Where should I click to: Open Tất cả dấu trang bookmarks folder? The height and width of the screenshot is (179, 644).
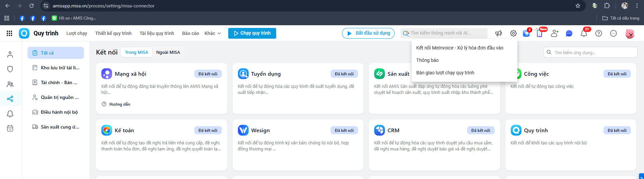pos(621,18)
